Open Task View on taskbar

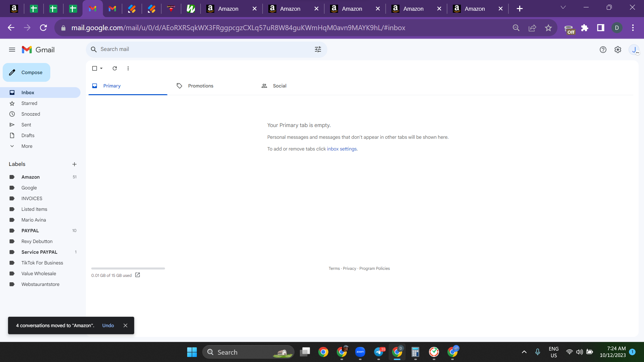click(305, 352)
